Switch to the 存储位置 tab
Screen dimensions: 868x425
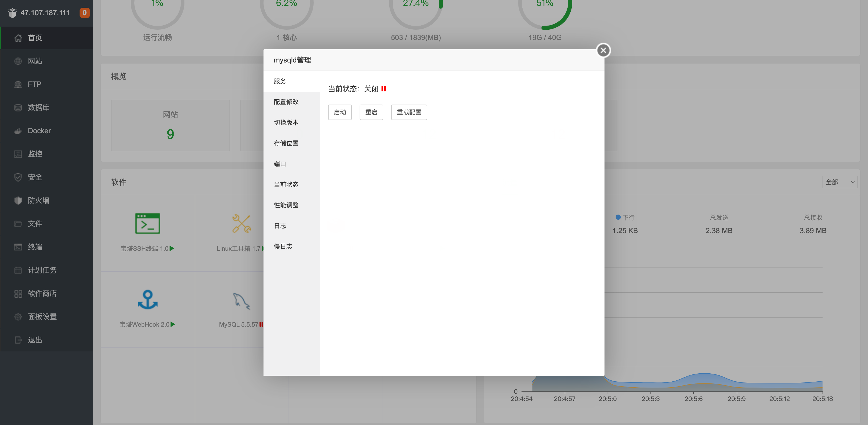coord(291,143)
